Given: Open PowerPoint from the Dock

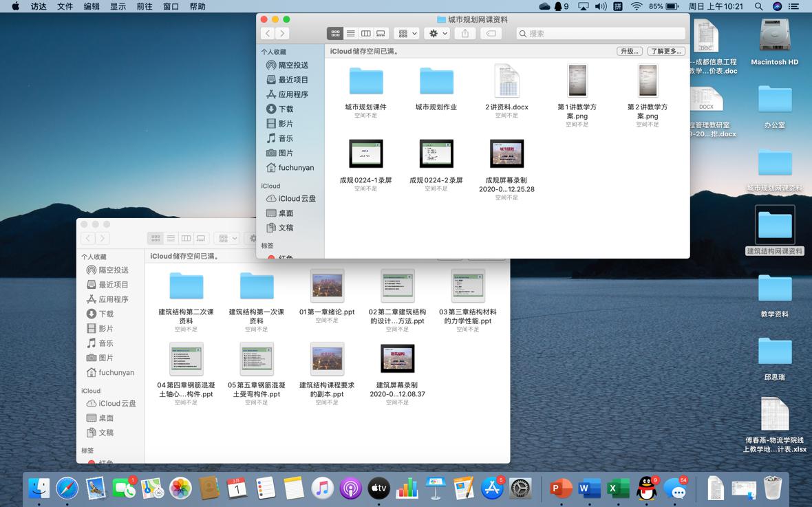Looking at the screenshot, I should coord(561,488).
